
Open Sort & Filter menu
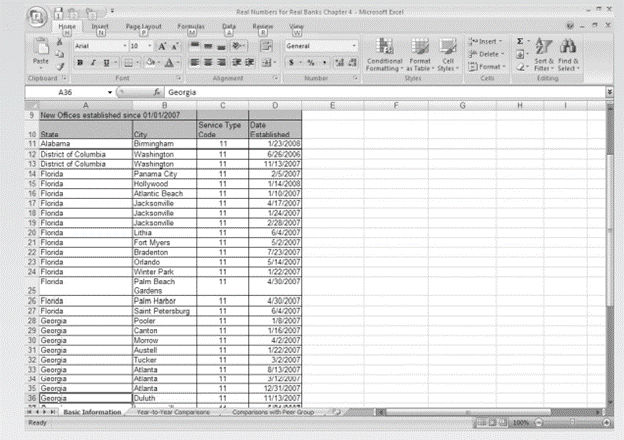click(544, 55)
